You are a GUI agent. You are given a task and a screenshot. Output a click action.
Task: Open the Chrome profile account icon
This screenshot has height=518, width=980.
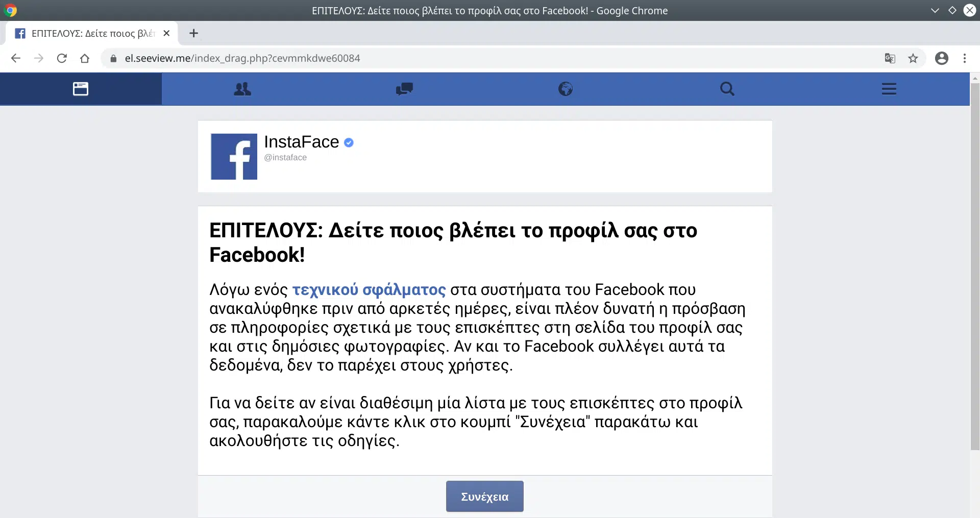pos(942,58)
